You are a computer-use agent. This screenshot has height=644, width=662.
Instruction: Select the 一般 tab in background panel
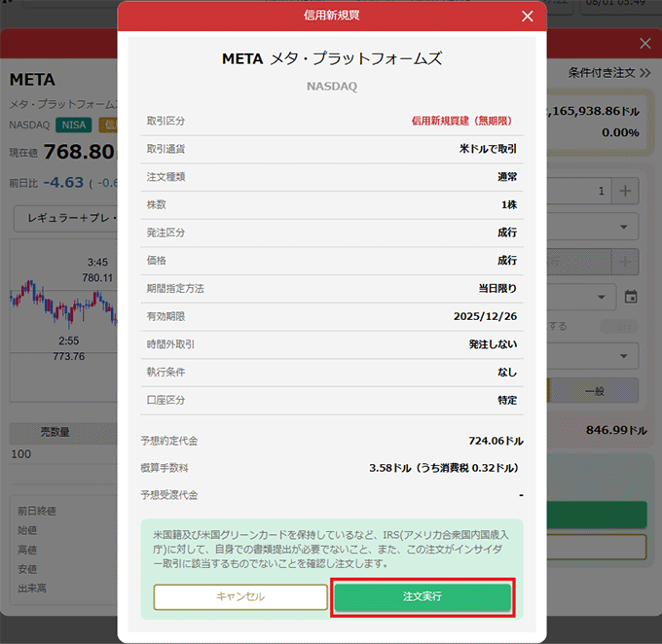click(594, 391)
